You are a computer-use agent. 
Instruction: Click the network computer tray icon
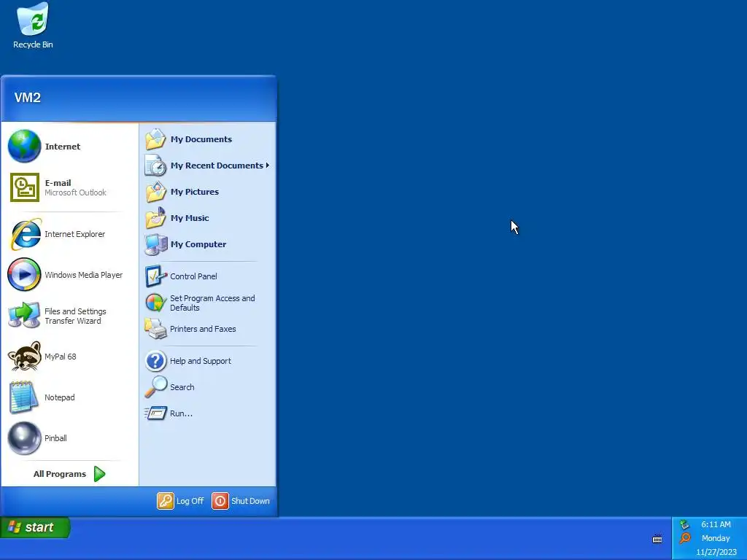[684, 524]
